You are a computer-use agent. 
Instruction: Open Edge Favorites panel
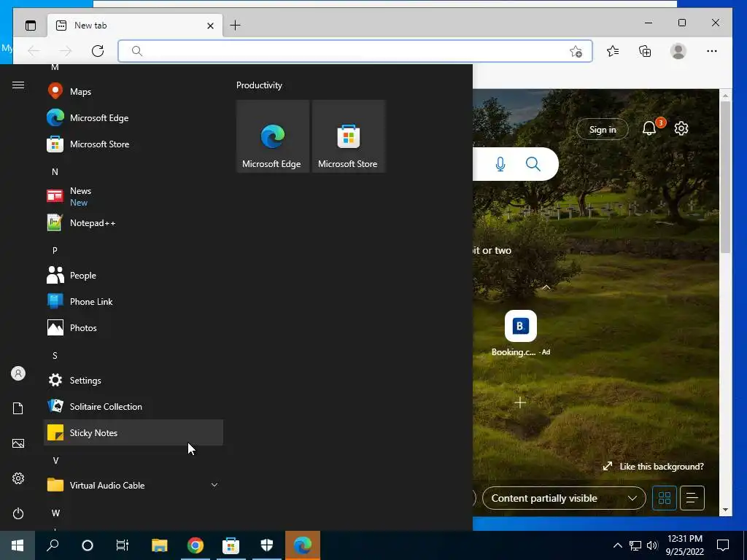click(x=613, y=51)
